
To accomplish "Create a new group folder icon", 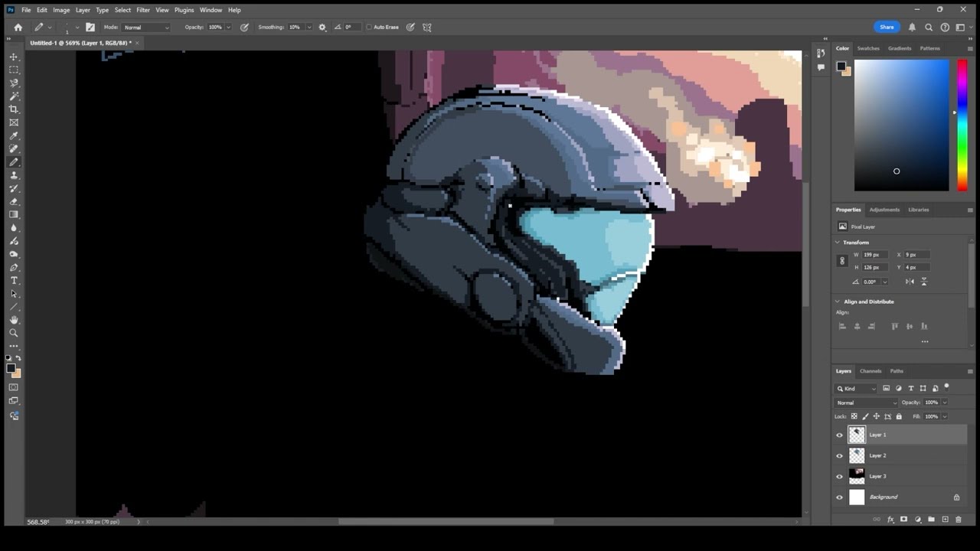I will [x=931, y=520].
